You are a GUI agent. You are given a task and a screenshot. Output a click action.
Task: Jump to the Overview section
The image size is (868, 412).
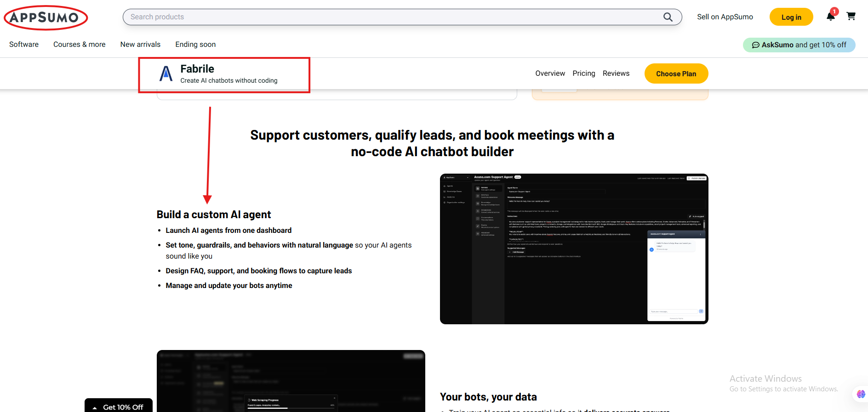pyautogui.click(x=550, y=73)
